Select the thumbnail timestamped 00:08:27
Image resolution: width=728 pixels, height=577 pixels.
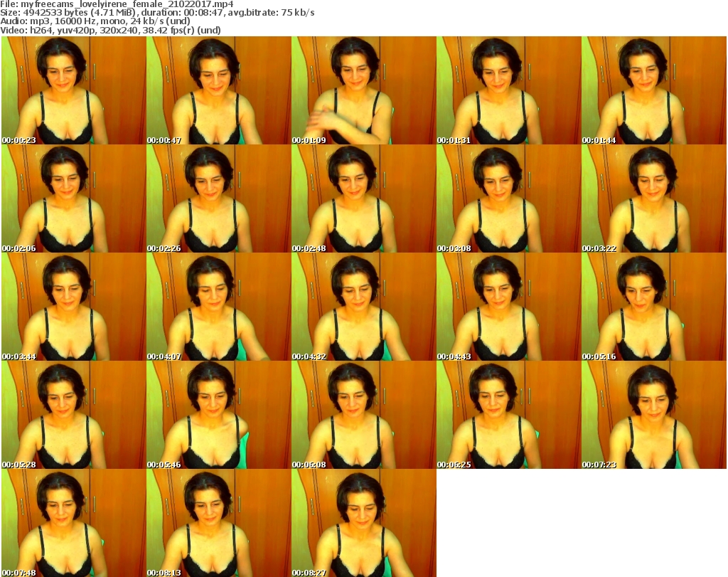click(x=363, y=523)
